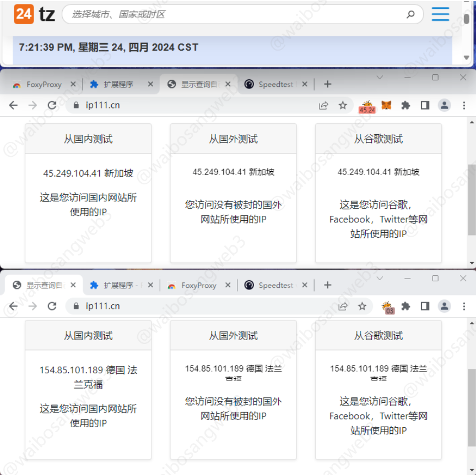Click 从国内测试 header in upper window
Screen dimensions: 476x475
[x=88, y=139]
